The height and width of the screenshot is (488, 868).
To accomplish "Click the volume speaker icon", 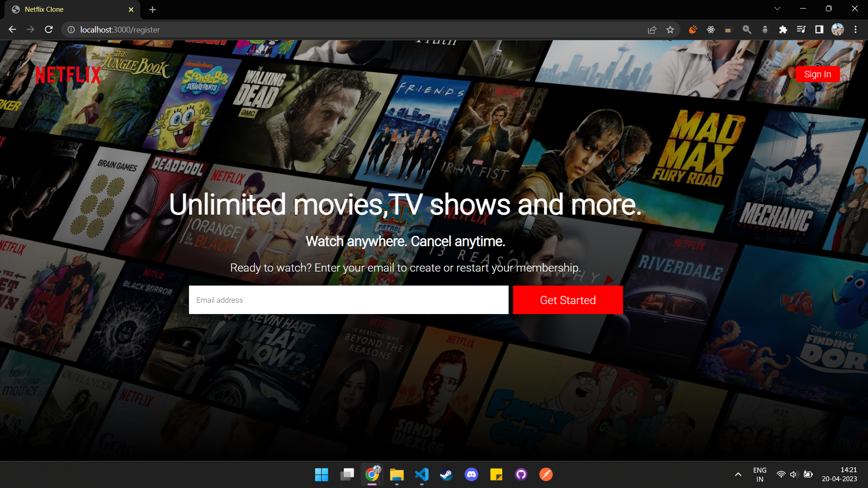I will click(794, 474).
